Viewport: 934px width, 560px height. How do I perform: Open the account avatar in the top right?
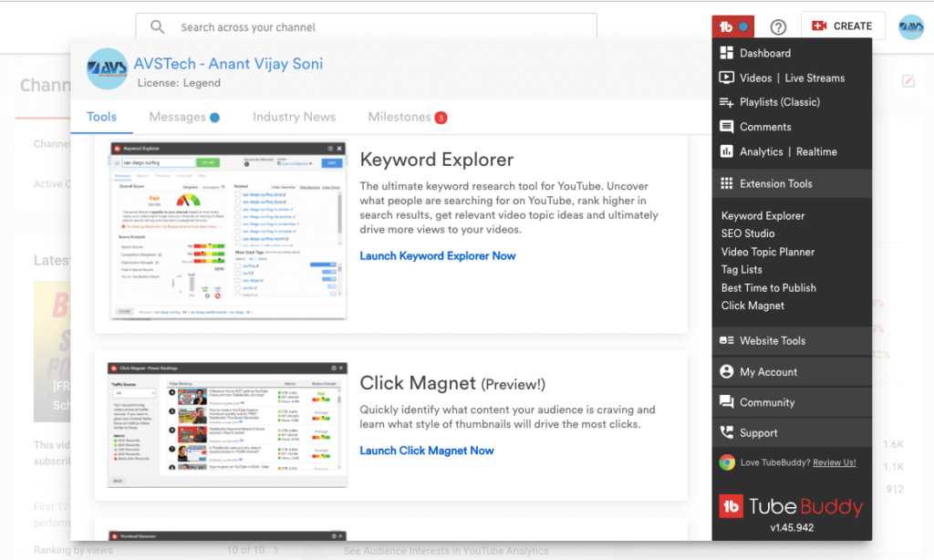pyautogui.click(x=911, y=26)
